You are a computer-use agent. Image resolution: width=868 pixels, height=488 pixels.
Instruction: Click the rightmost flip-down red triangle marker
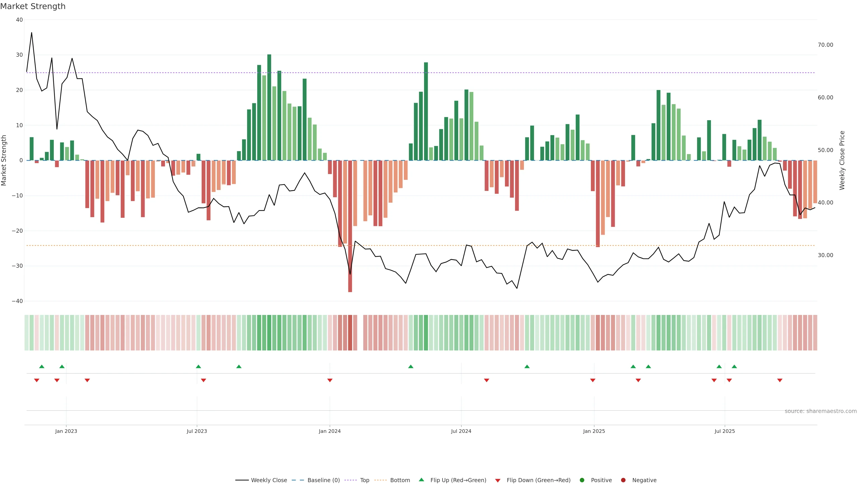(780, 380)
